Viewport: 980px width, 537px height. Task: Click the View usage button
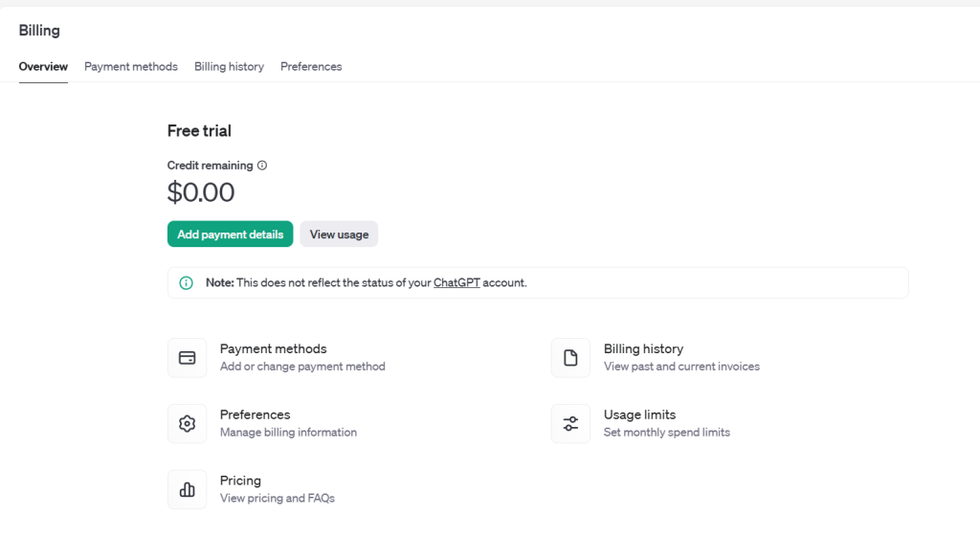339,234
